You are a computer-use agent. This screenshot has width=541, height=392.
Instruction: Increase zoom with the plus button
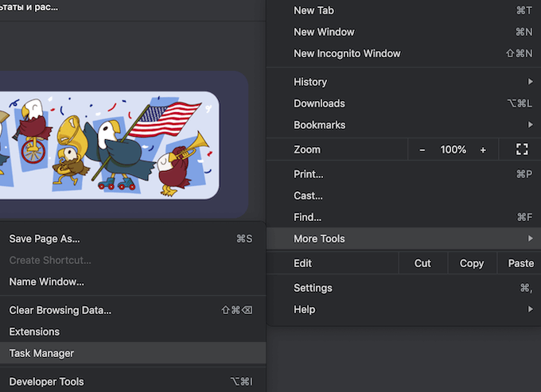(483, 149)
